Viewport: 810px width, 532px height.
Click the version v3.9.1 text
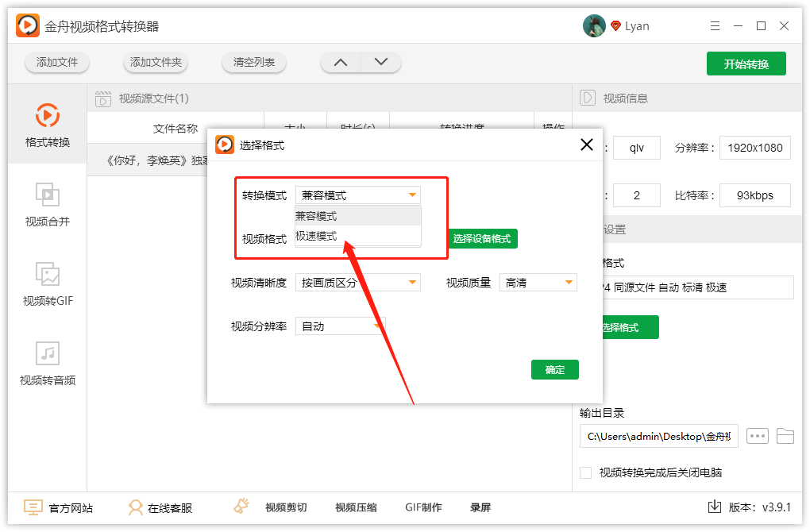(760, 507)
